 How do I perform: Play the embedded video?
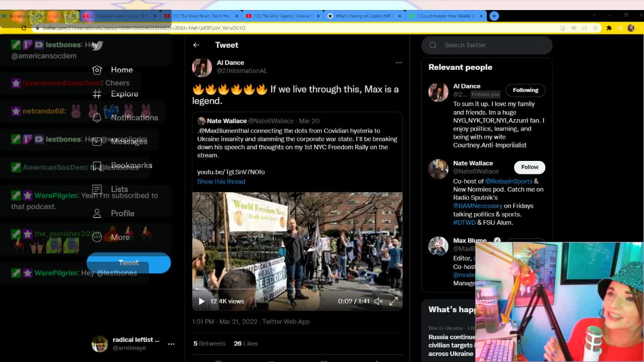[201, 301]
